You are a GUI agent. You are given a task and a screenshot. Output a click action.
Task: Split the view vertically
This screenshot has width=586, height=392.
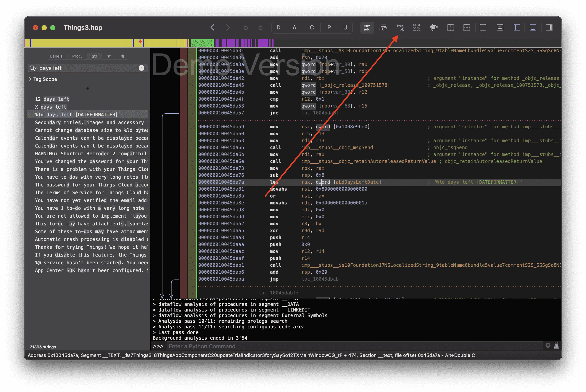click(x=451, y=27)
